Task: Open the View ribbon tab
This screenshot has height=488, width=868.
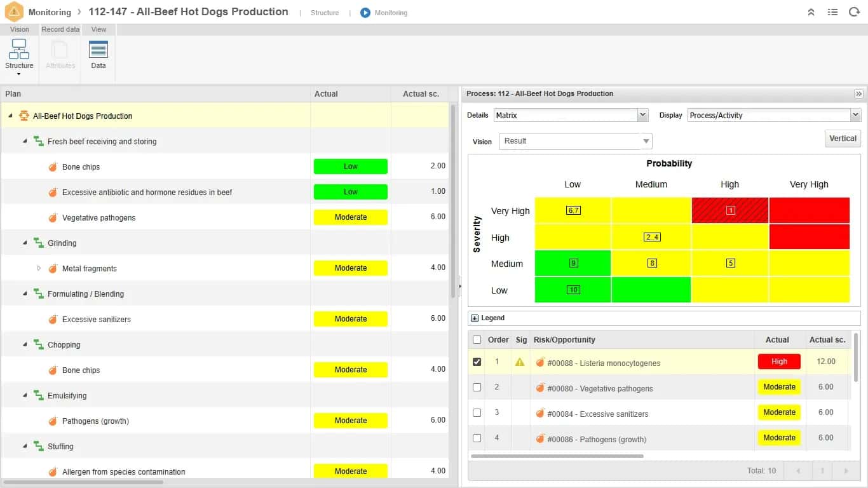Action: [x=98, y=29]
